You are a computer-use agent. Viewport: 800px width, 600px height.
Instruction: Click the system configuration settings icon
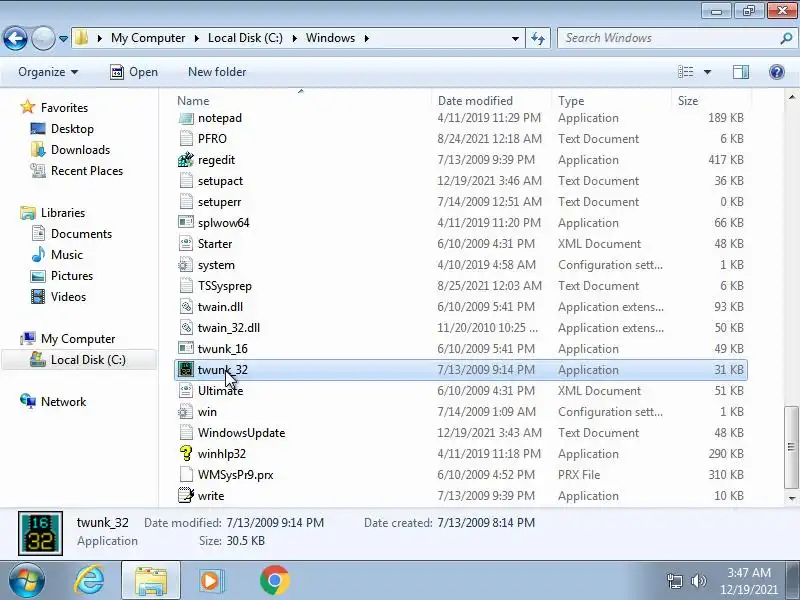click(185, 265)
